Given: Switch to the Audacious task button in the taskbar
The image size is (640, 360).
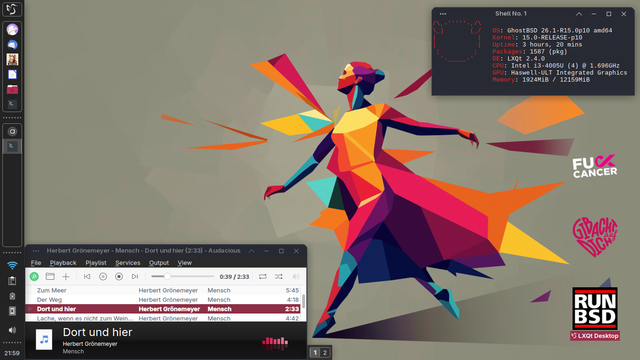Looking at the screenshot, I should click(x=12, y=131).
